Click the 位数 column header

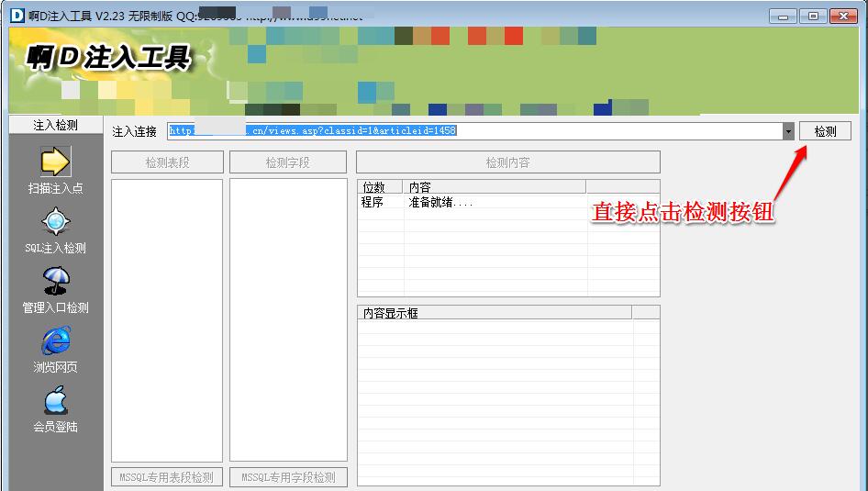(380, 186)
